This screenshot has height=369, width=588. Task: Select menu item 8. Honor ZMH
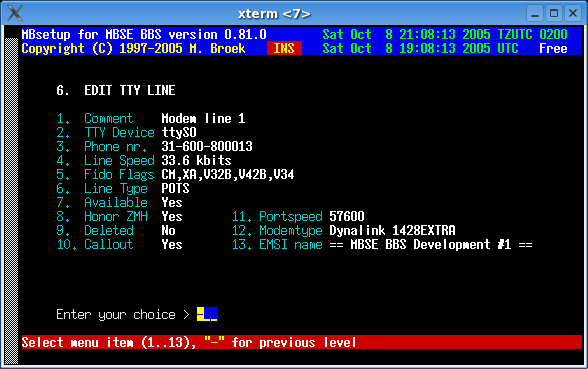pos(102,217)
